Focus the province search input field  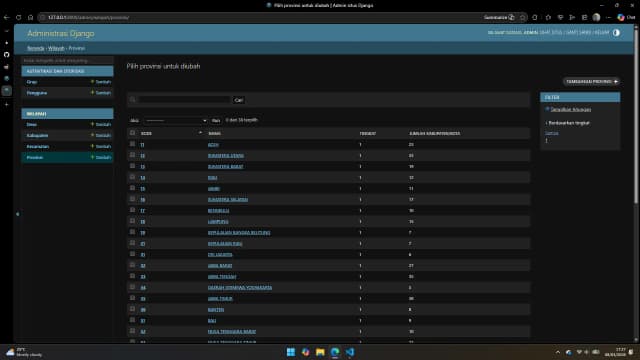pos(184,100)
